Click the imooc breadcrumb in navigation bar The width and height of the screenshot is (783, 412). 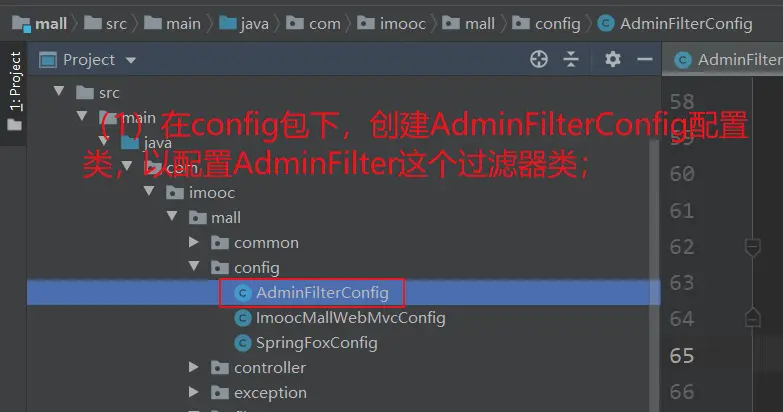click(392, 23)
